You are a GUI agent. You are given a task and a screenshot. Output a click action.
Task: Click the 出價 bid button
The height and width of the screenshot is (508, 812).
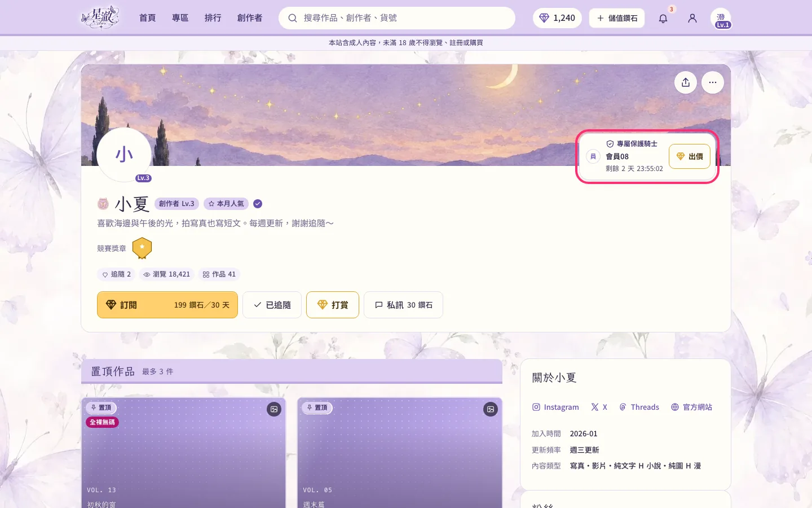click(690, 156)
